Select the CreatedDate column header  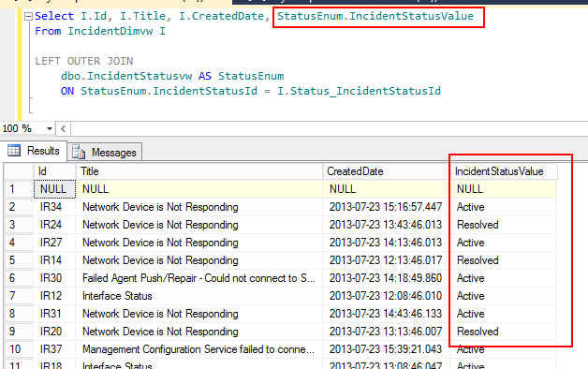point(387,171)
